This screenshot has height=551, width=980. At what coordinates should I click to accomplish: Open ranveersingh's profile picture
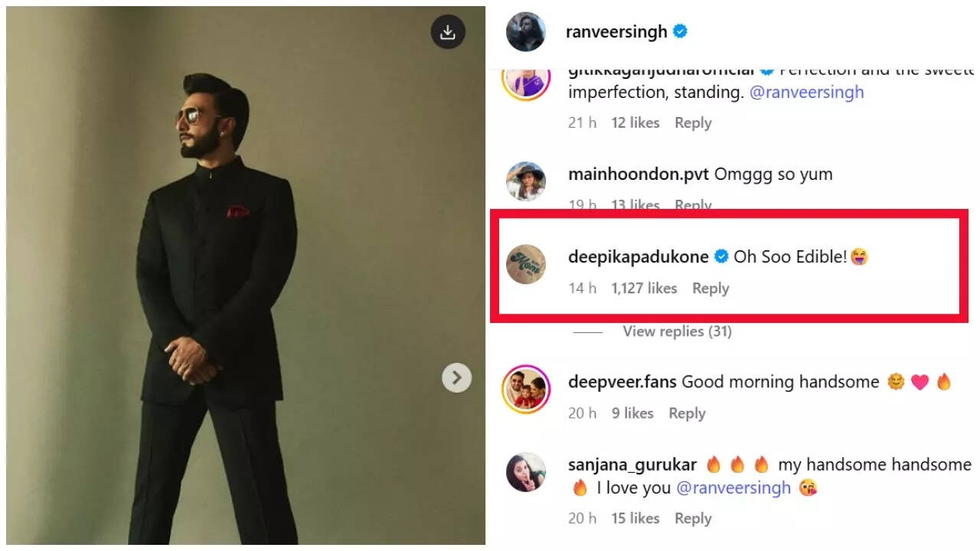(525, 31)
